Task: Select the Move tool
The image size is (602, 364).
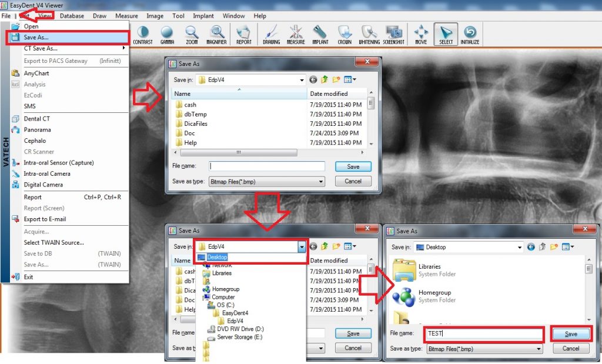Action: (x=421, y=35)
